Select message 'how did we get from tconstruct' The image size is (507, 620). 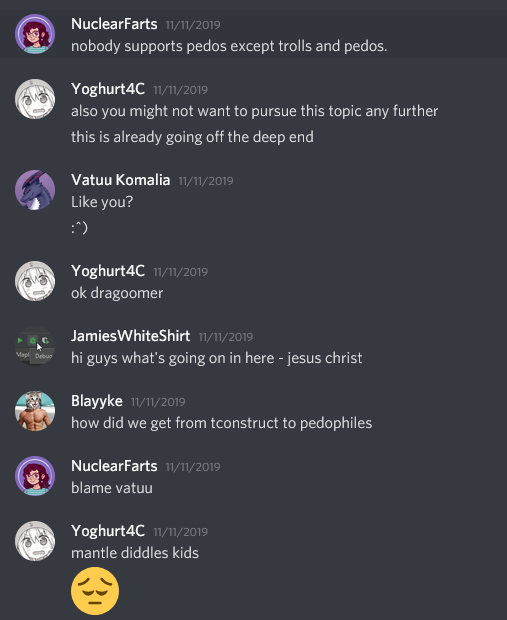click(221, 423)
